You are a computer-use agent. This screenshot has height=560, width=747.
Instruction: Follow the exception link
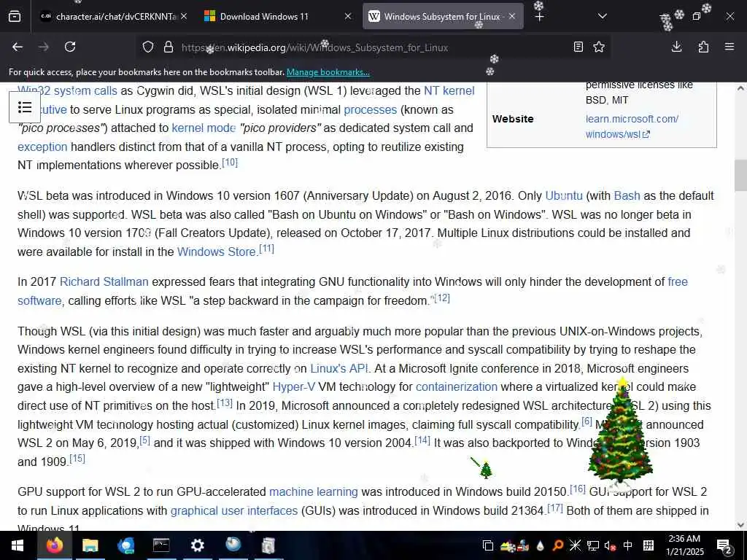tap(42, 147)
